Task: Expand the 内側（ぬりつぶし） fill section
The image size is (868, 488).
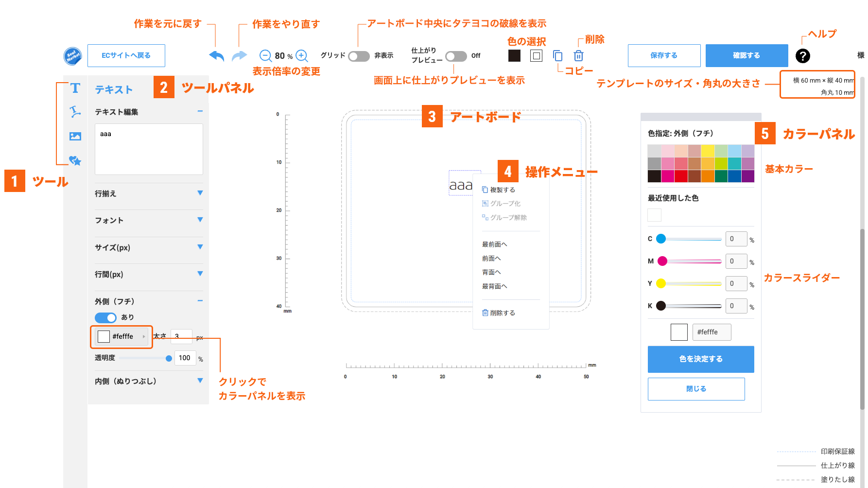Action: [x=200, y=381]
